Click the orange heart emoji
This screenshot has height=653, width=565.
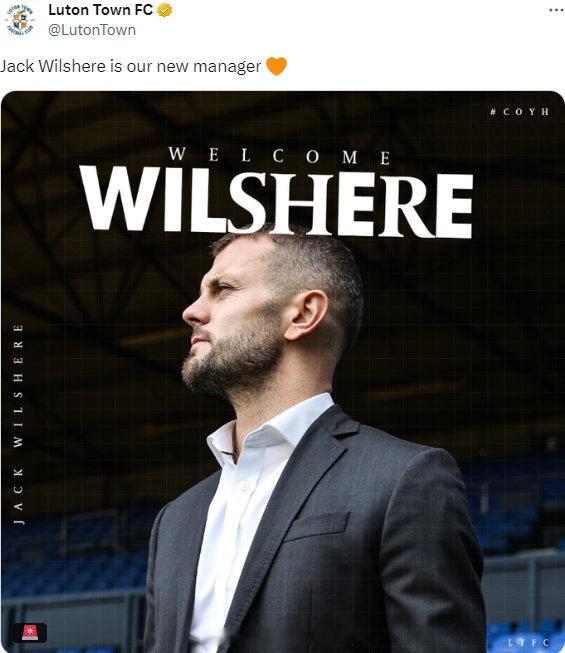[276, 66]
